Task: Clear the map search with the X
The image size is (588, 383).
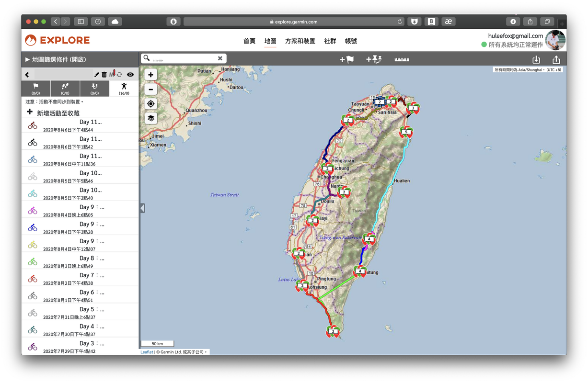Action: [220, 58]
